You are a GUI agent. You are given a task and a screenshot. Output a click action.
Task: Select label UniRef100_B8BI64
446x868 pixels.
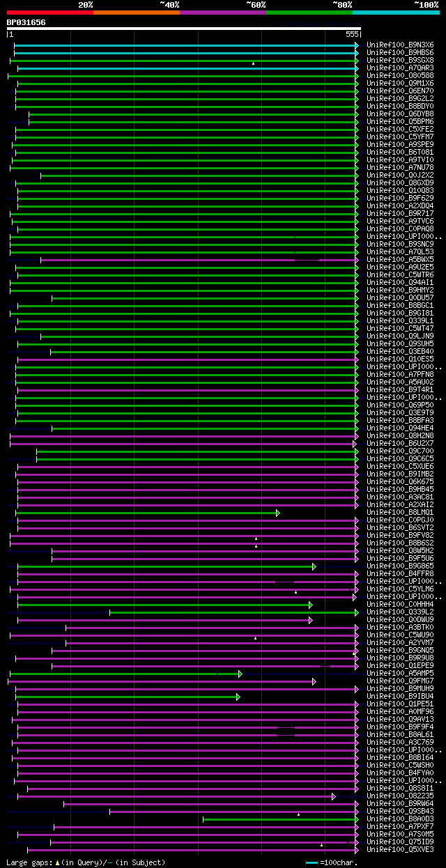[400, 757]
